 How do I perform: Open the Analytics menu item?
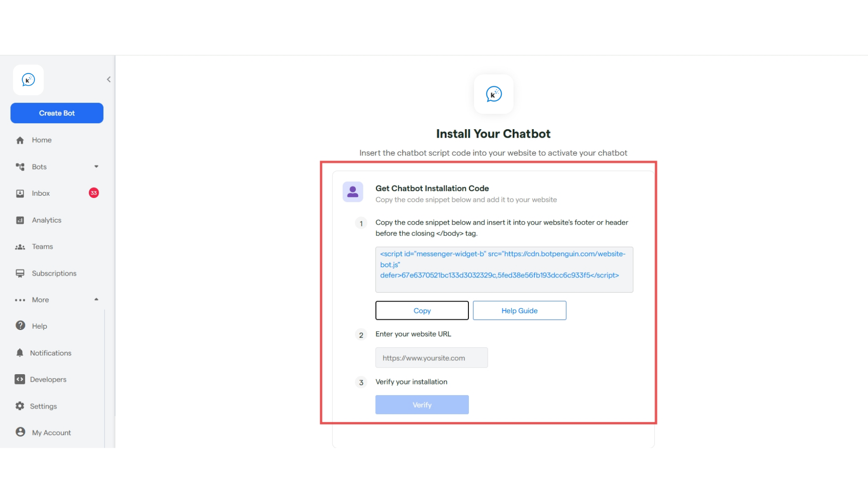pos(47,220)
